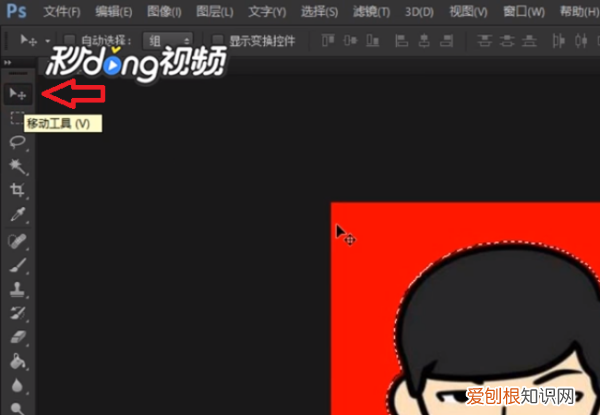Image resolution: width=600 pixels, height=415 pixels.
Task: Select the Clone Stamp tool
Action: (x=17, y=290)
